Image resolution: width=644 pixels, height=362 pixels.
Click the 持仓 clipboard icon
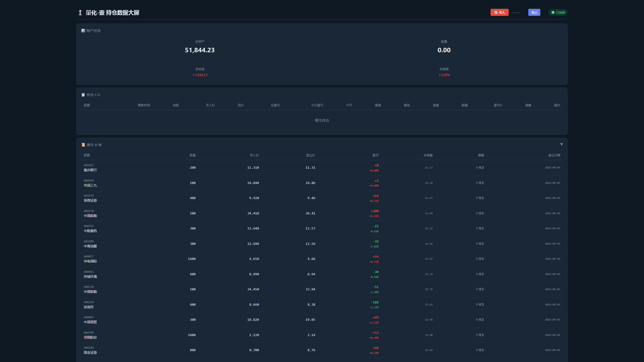click(x=83, y=95)
